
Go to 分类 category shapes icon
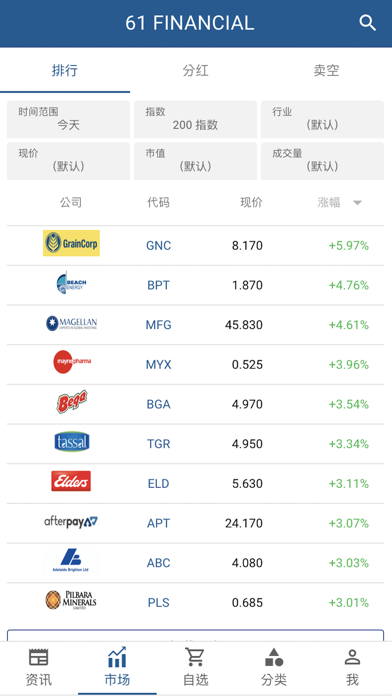click(x=274, y=657)
